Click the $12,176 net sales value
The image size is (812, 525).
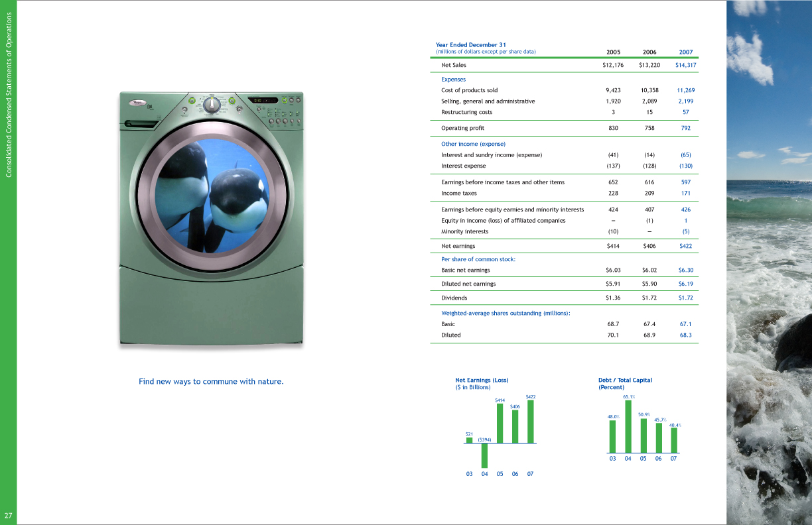coord(614,65)
